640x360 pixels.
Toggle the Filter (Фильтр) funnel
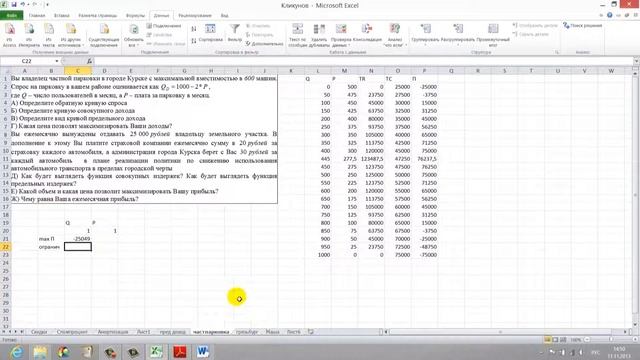(235, 33)
